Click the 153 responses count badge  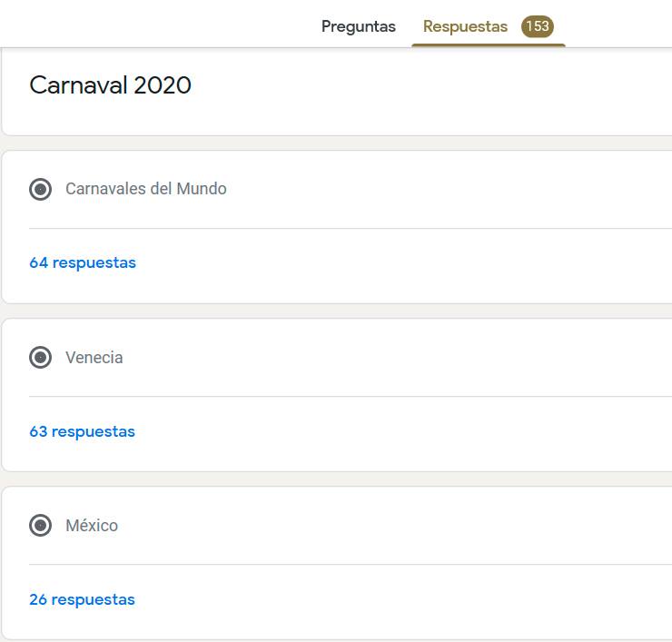click(x=538, y=26)
